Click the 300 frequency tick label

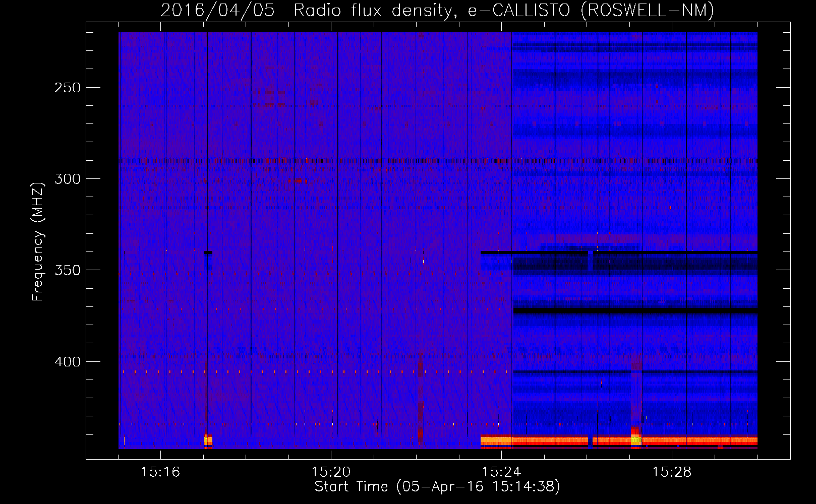click(x=68, y=179)
